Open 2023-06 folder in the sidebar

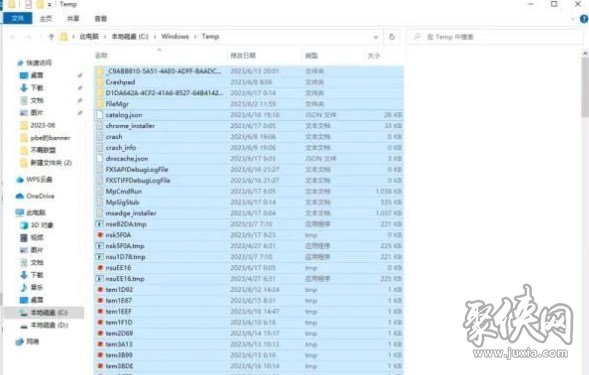point(42,125)
